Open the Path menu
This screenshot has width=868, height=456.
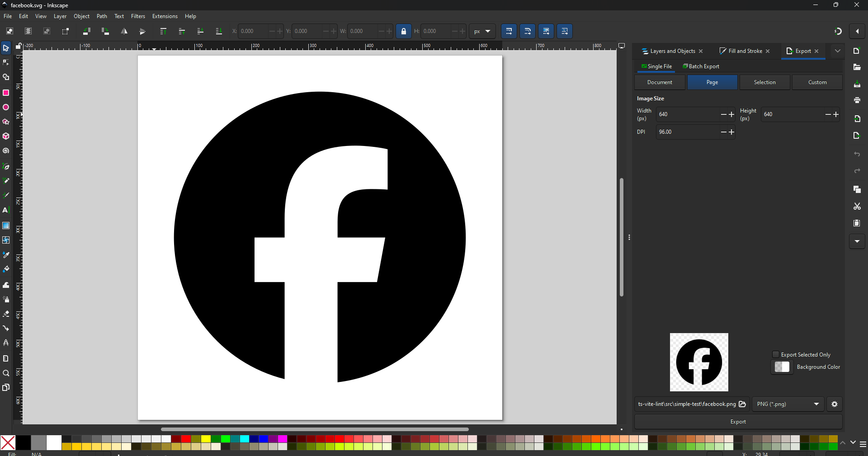tap(102, 16)
